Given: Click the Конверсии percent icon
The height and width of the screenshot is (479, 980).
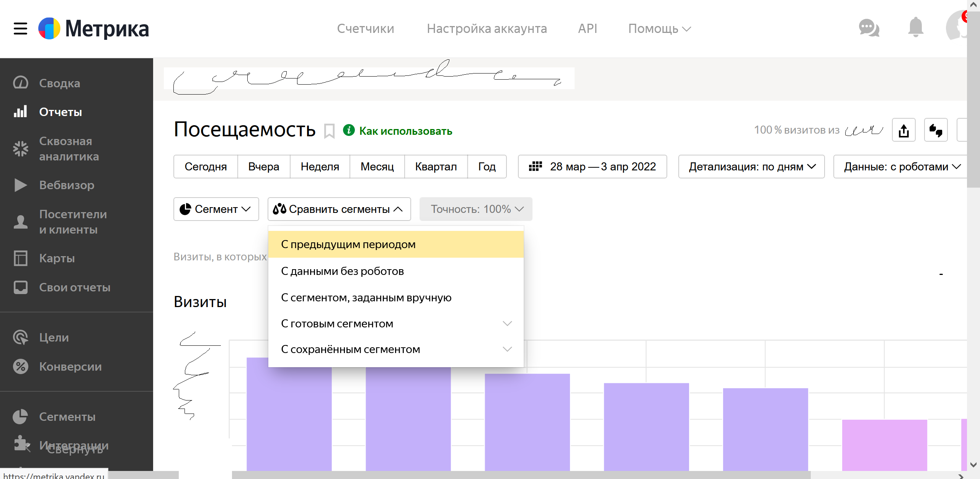Looking at the screenshot, I should click(21, 366).
